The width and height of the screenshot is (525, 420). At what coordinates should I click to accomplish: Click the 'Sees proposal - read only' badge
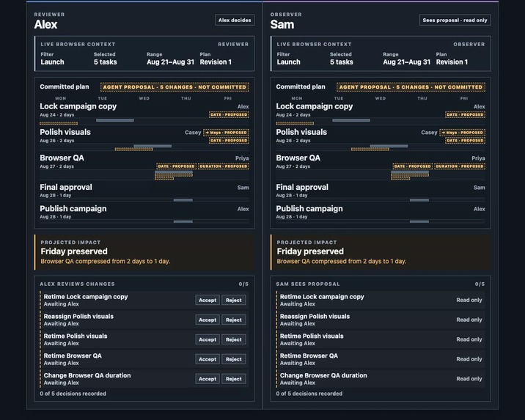coord(455,20)
